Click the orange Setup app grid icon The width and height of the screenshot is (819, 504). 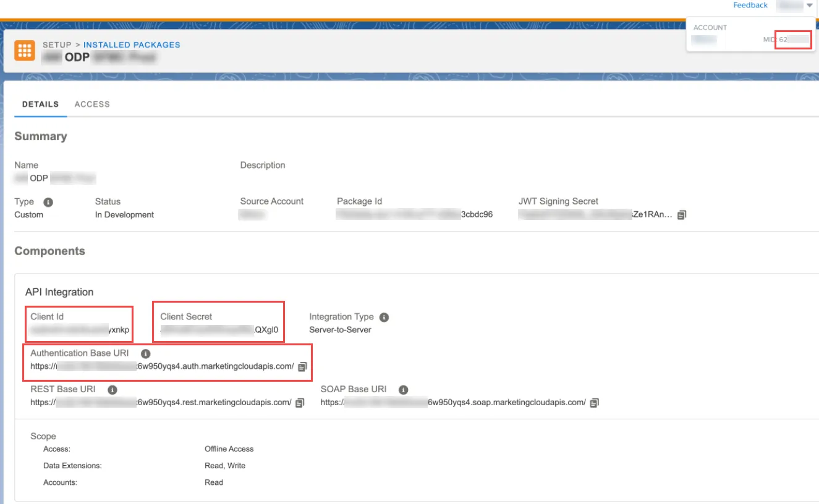[x=25, y=51]
